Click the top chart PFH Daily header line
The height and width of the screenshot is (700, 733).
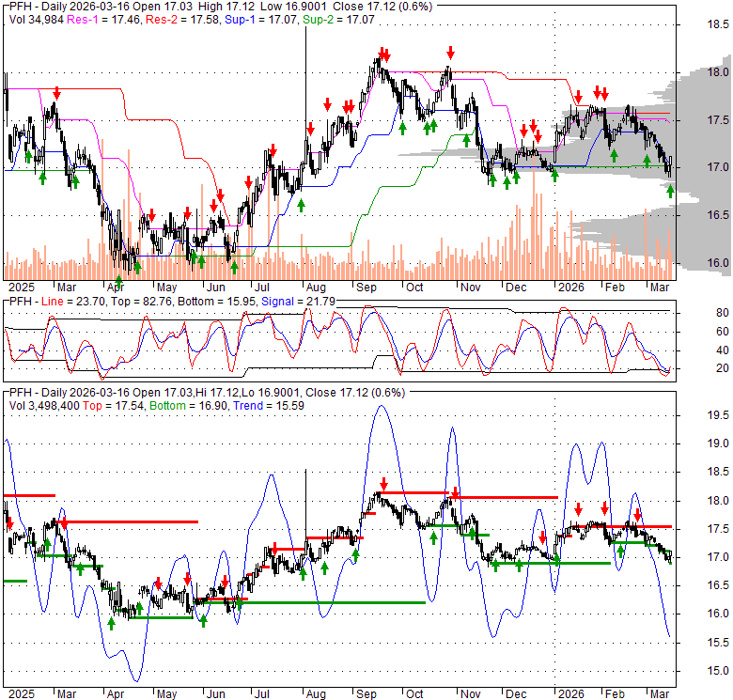pos(221,7)
